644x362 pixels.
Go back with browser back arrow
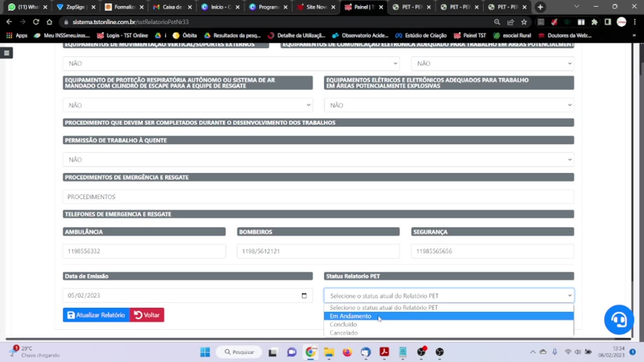[x=9, y=22]
